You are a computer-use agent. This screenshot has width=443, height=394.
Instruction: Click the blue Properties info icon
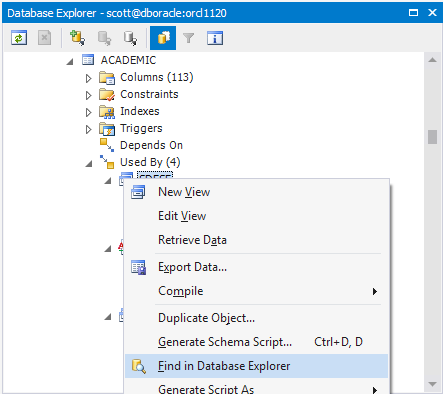click(215, 38)
